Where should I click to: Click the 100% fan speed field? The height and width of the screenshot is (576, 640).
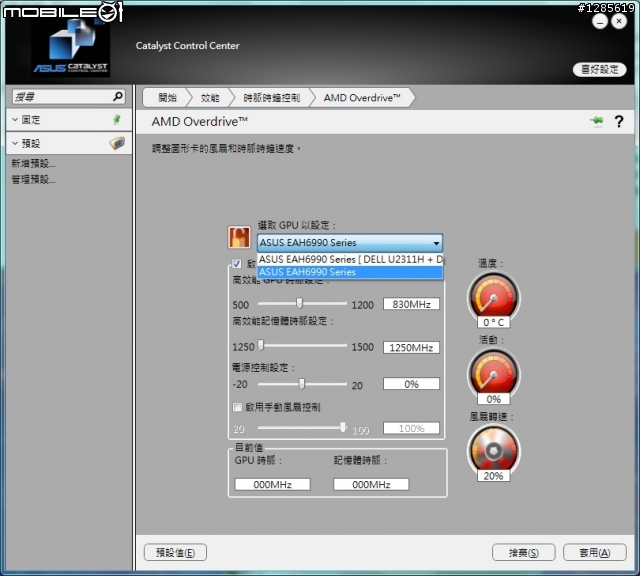tap(411, 428)
